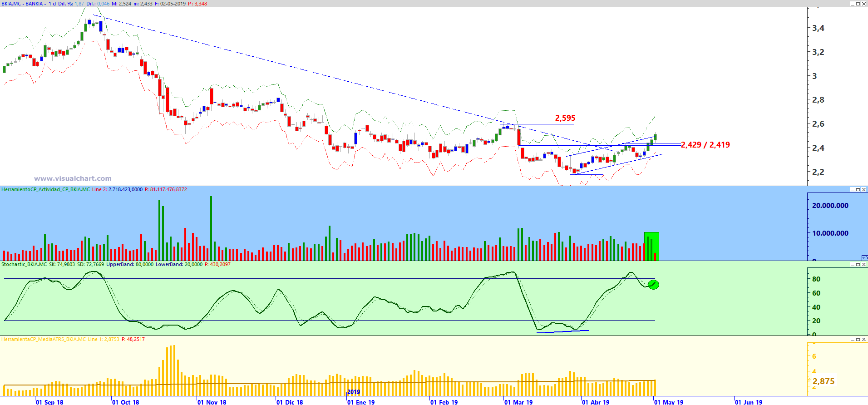The width and height of the screenshot is (868, 405).
Task: Click the 2,6 price axis label
Action: (x=819, y=124)
